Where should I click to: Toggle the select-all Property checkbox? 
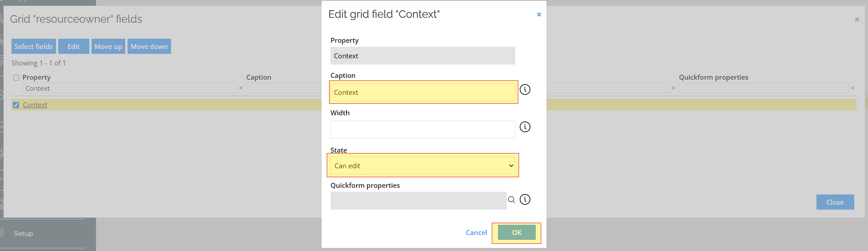[x=16, y=77]
